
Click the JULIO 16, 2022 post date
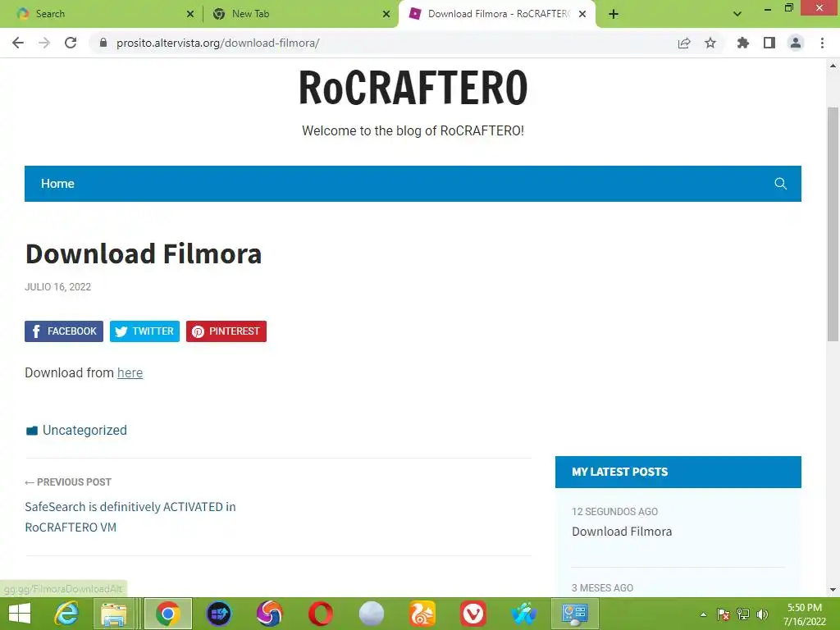click(x=58, y=286)
